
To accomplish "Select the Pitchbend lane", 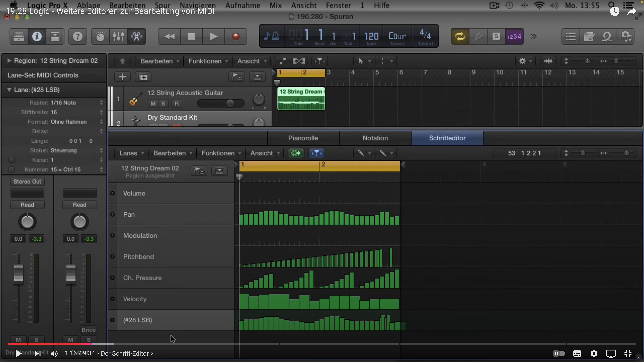I will coord(138,257).
